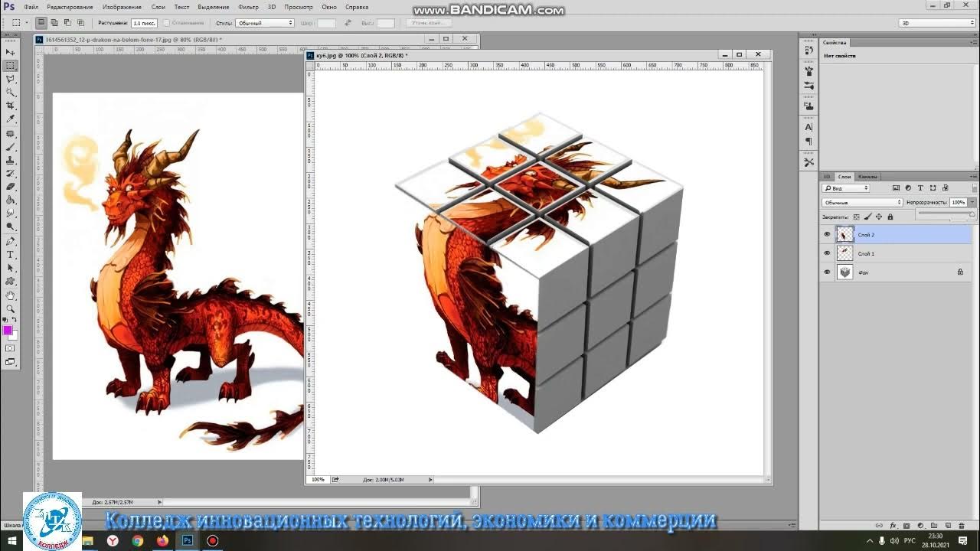Click the opacity popup slider track
The image size is (980, 551).
(x=946, y=212)
